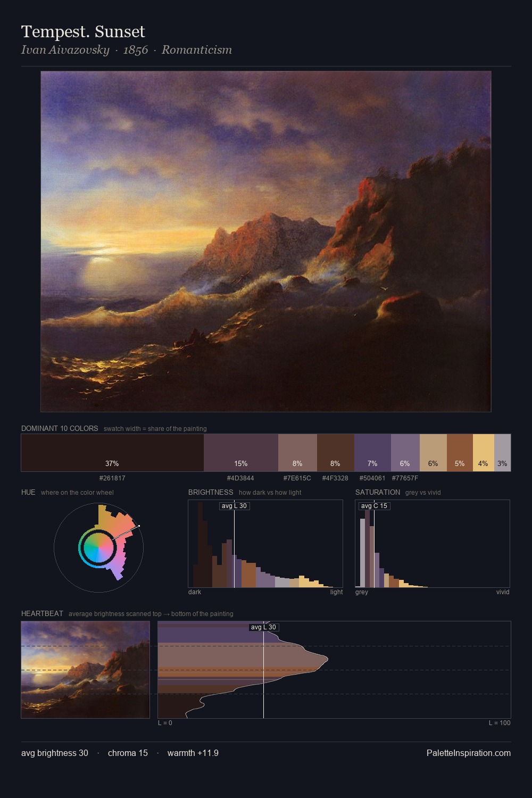
Task: Choose the 6% swatch above #77657F
Action: tap(405, 453)
